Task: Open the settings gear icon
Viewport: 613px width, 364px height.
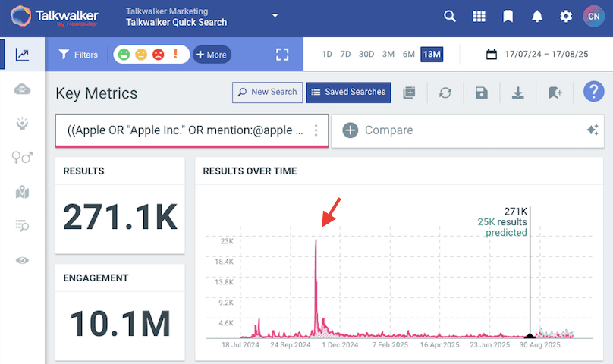Action: click(x=566, y=17)
